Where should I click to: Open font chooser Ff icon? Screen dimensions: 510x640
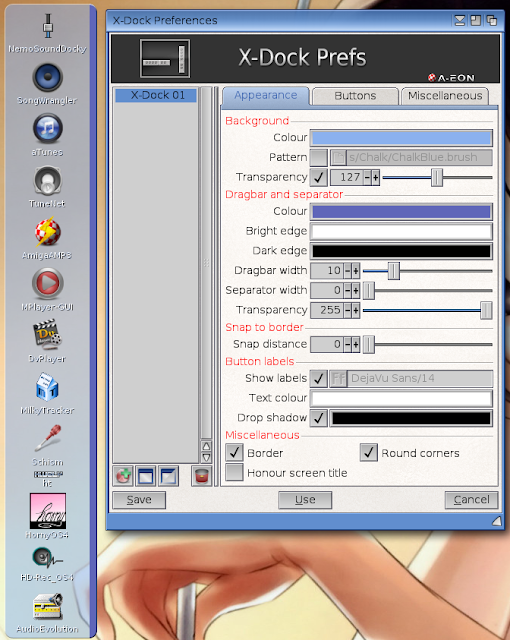(338, 379)
